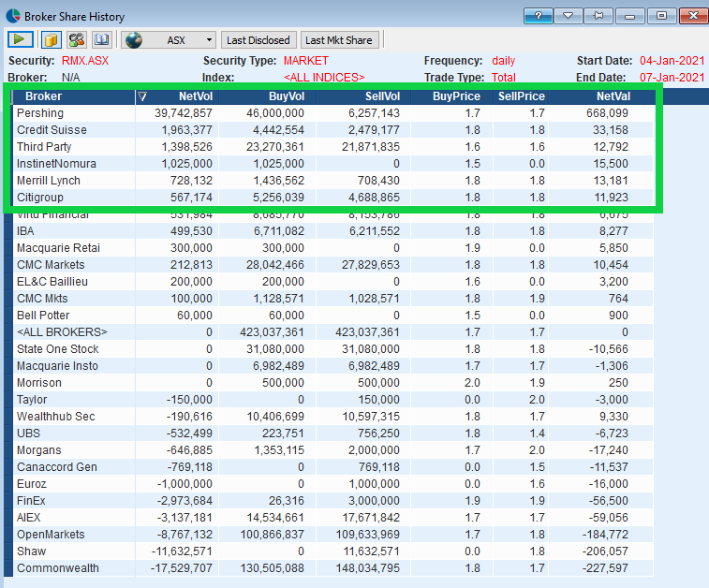Click the daily frequency value

pos(504,61)
